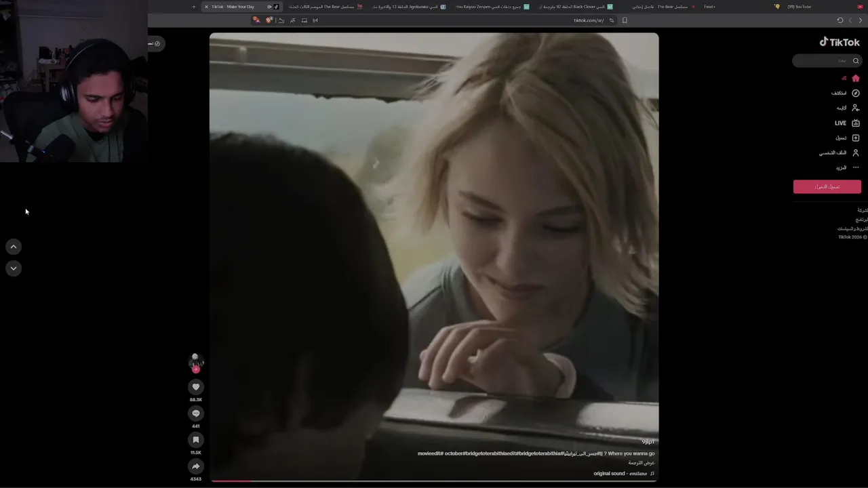
Task: Click the show translation link under caption
Action: [x=642, y=463]
